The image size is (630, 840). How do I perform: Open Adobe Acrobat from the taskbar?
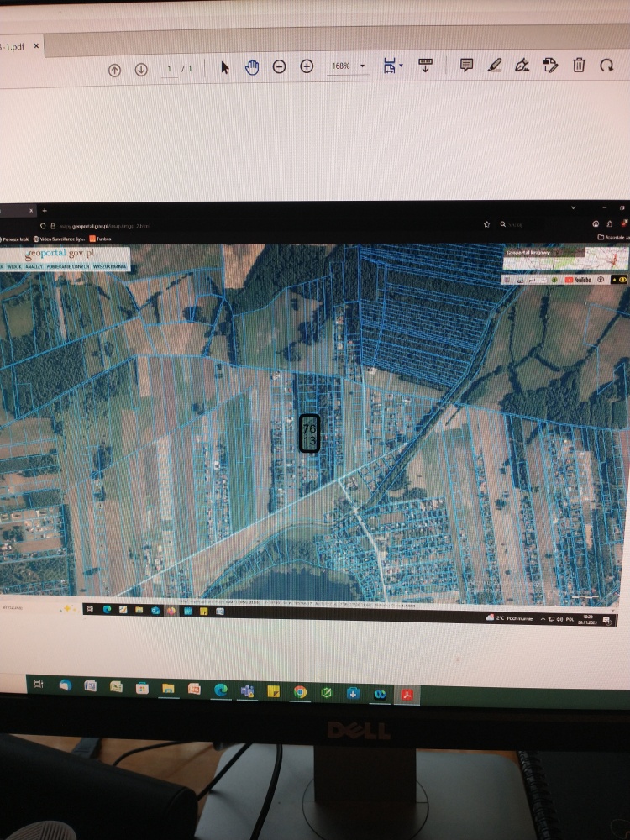(x=407, y=694)
